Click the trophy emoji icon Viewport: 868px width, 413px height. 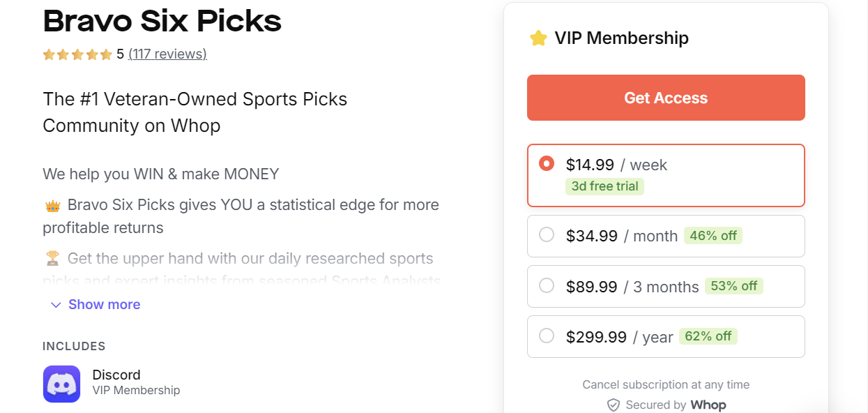[x=52, y=259]
